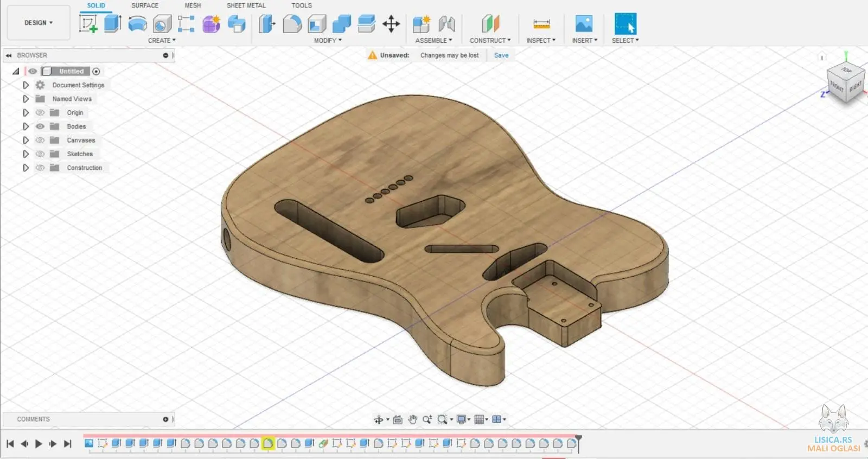Click the Save link
The width and height of the screenshot is (868, 459).
point(501,55)
